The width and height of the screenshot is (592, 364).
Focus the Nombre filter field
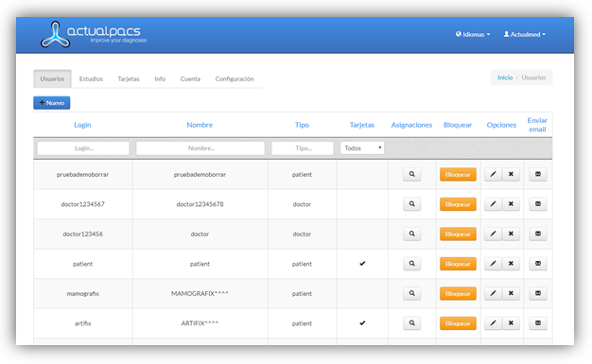(x=200, y=148)
